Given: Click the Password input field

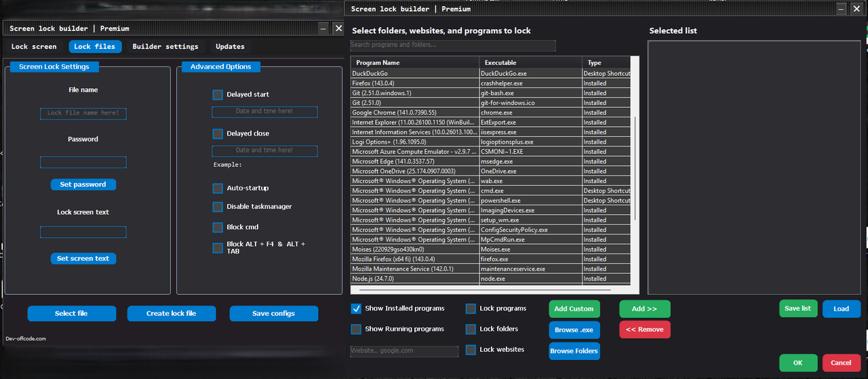Looking at the screenshot, I should (83, 163).
